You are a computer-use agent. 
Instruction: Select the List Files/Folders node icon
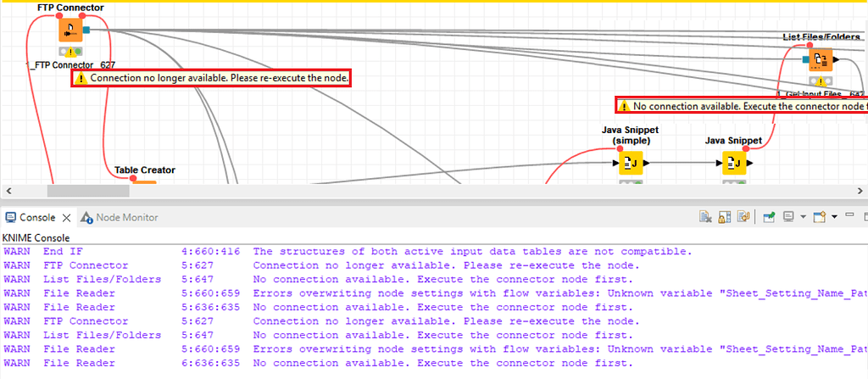[x=820, y=59]
